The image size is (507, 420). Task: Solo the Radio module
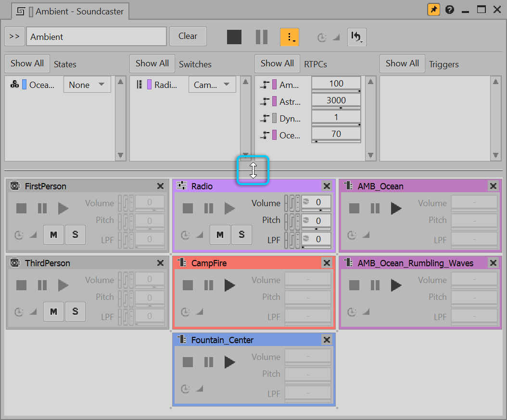(x=241, y=235)
